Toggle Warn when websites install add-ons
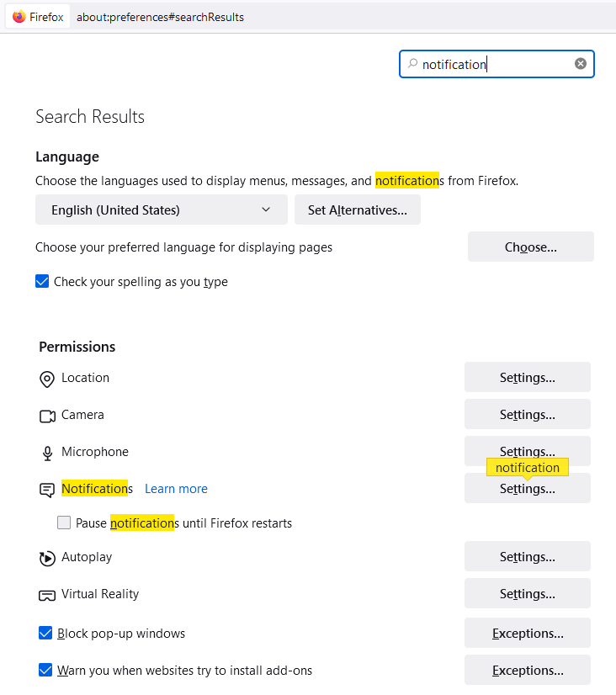This screenshot has height=695, width=616. coord(45,671)
